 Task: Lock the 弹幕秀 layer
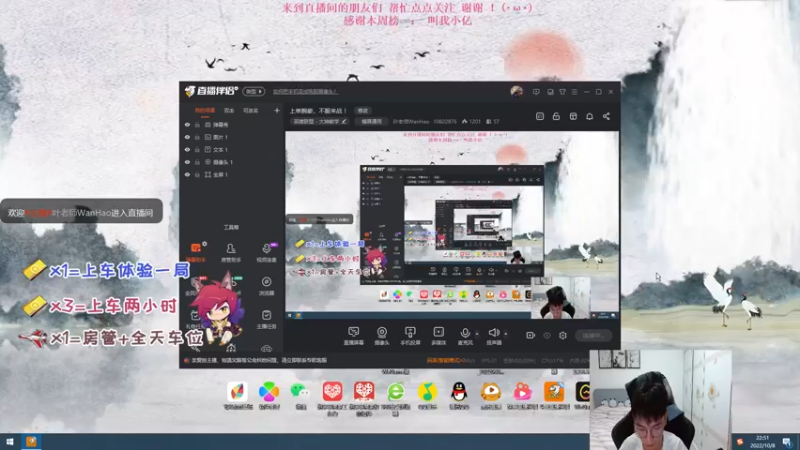(197, 124)
